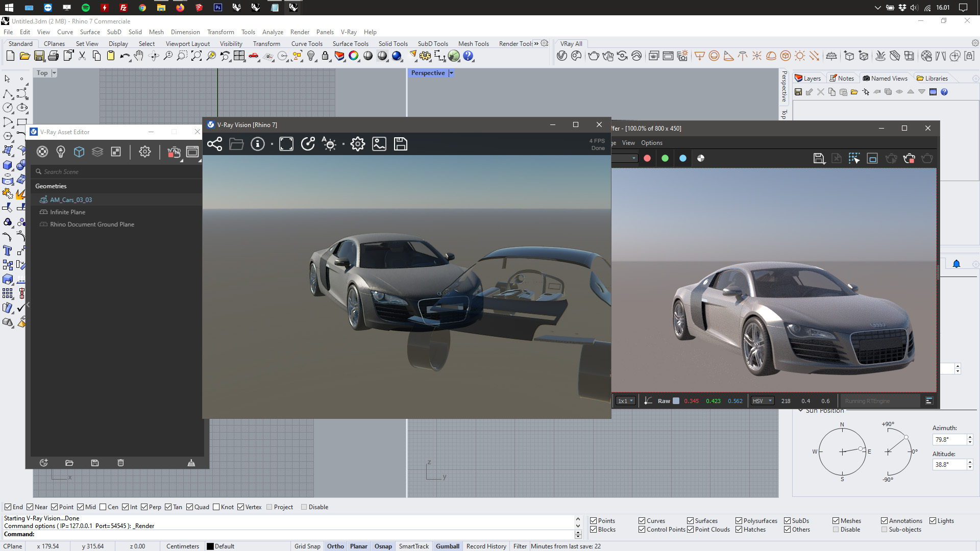Click the Undo arrow in the Standard toolbar
Screen dimensions: 980x551
pyautogui.click(x=125, y=56)
